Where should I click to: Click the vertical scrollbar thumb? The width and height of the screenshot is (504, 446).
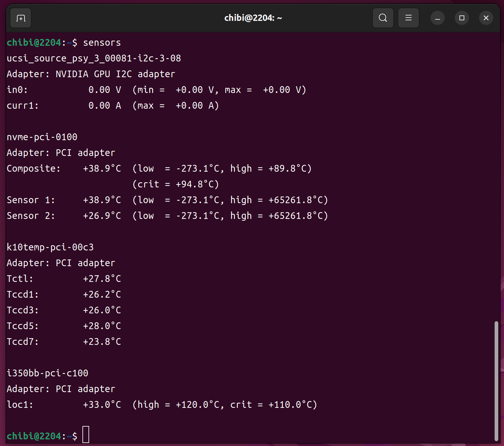(496, 381)
